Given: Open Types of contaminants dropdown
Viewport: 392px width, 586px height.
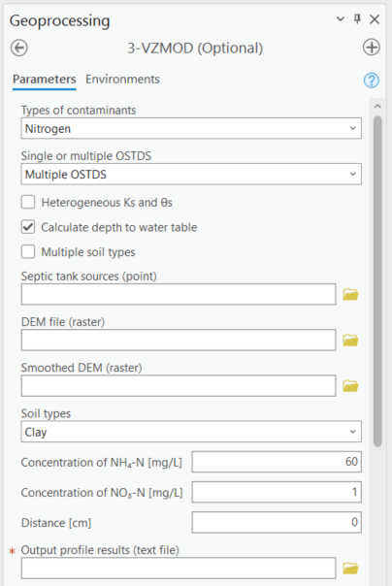Looking at the screenshot, I should [191, 129].
